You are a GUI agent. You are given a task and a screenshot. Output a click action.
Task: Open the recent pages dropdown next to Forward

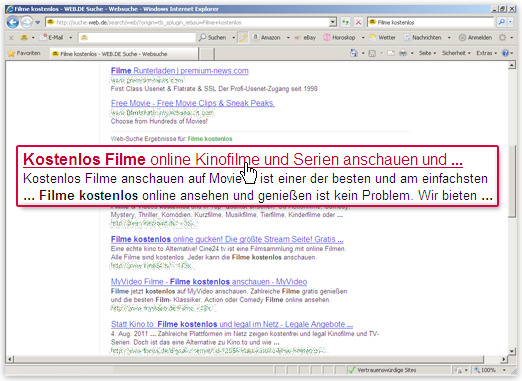[38, 23]
